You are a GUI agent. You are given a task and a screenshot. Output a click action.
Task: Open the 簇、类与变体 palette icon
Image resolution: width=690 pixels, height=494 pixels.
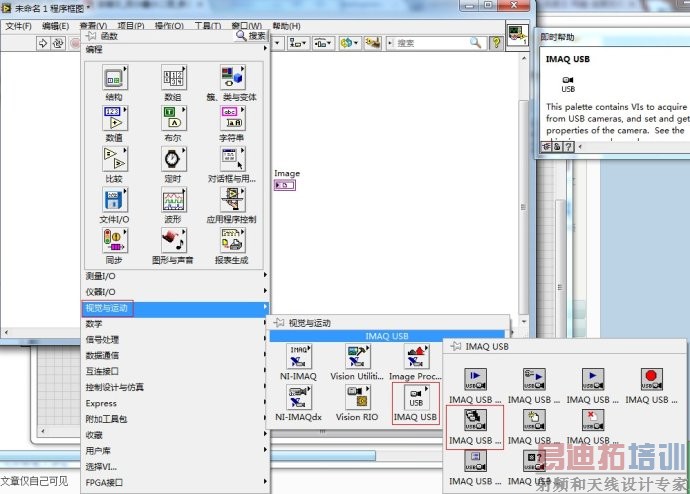[232, 77]
